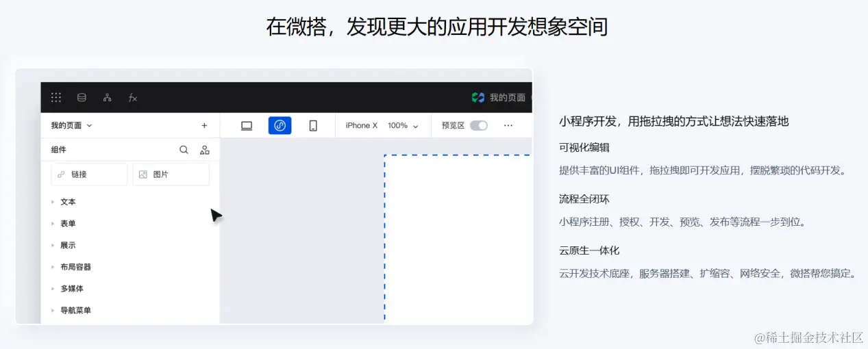Open the fx formula icon
Viewport: 868px width, 349px height.
(x=133, y=98)
